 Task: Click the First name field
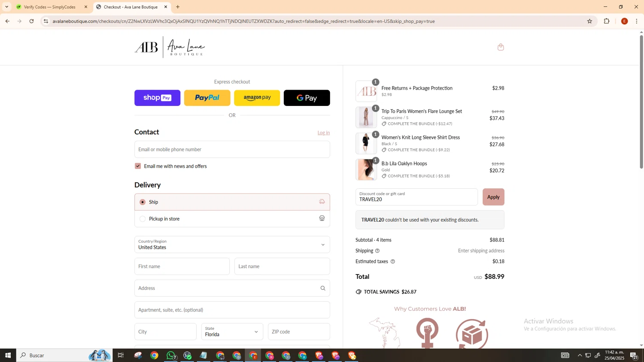pyautogui.click(x=182, y=266)
